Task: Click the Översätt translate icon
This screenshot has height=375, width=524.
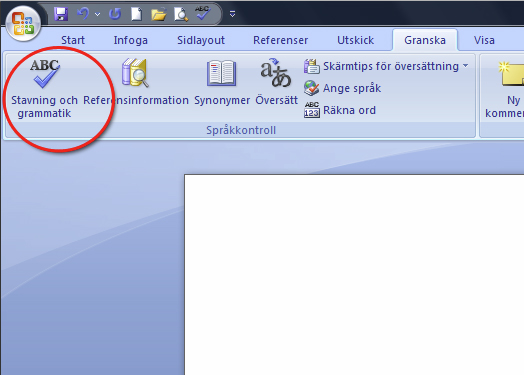Action: point(276,82)
